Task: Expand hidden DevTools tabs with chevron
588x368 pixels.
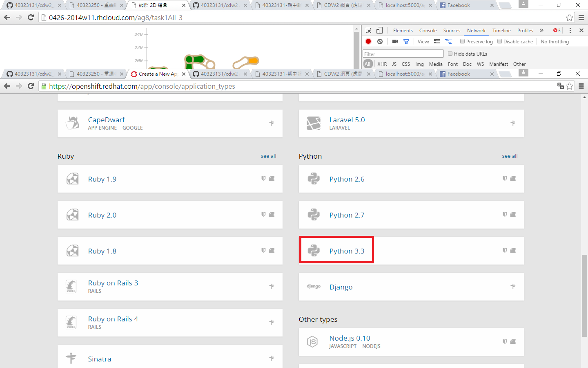Action: pyautogui.click(x=541, y=31)
